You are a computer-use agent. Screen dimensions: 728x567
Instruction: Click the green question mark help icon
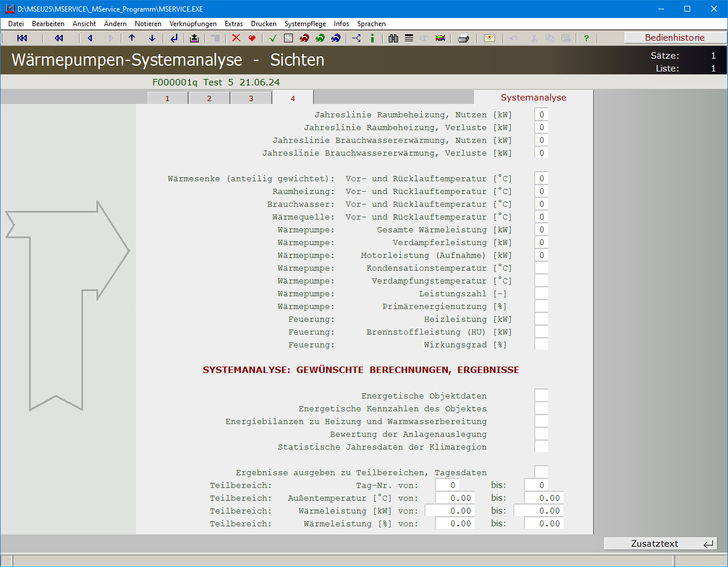click(586, 38)
